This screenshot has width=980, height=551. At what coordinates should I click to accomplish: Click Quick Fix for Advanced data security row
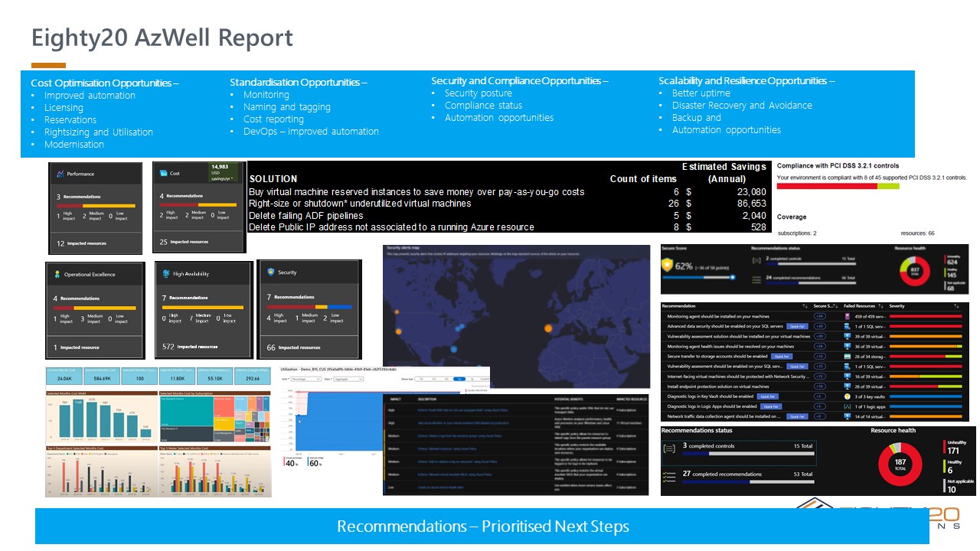pos(797,326)
